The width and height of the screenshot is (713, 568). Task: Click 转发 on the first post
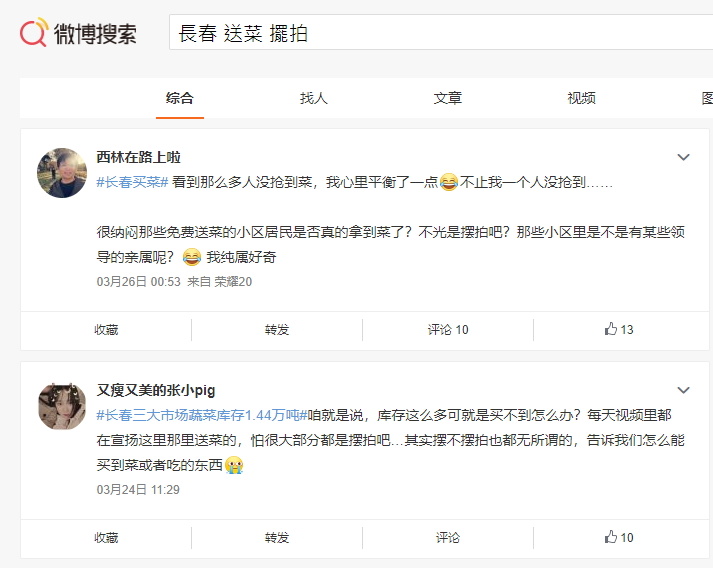277,329
